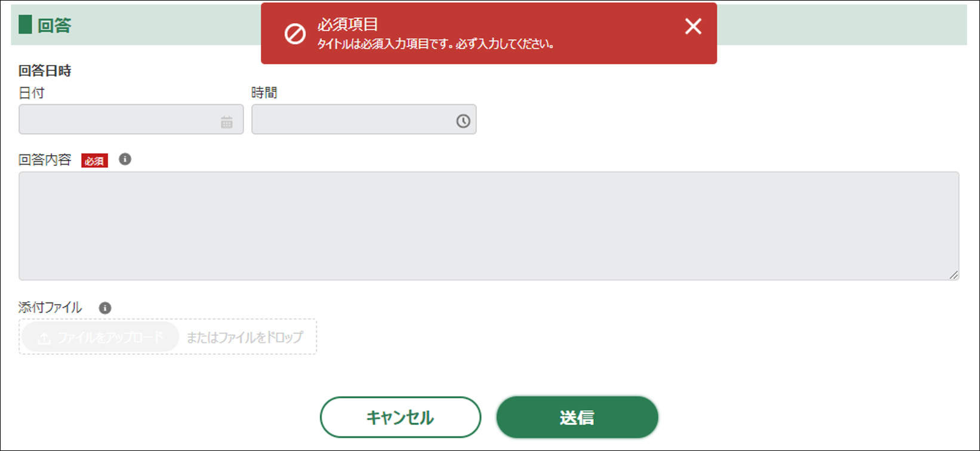
Task: Focus the 日付 date input field
Action: (x=119, y=119)
